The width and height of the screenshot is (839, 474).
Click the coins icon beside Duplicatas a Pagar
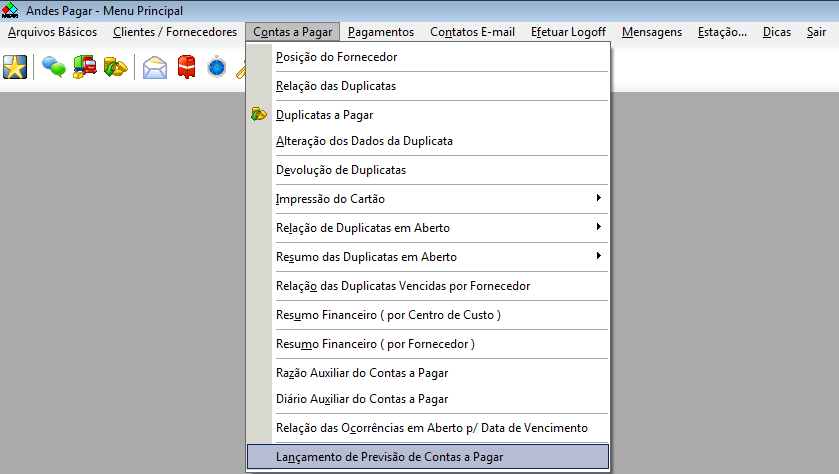259,114
